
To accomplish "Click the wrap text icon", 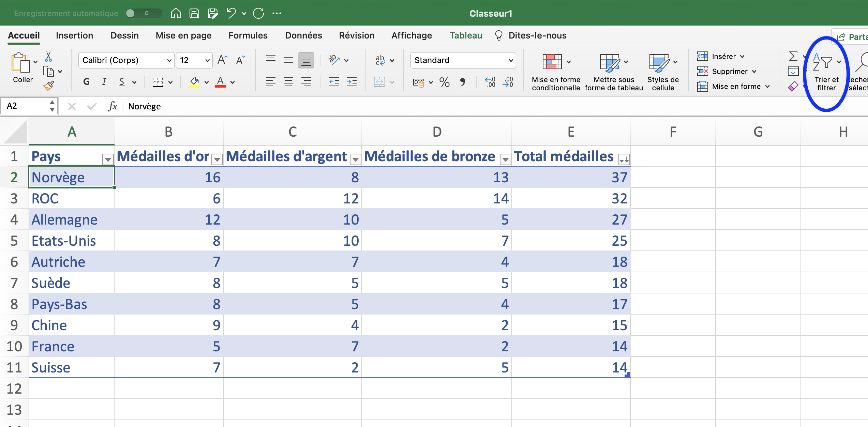I will tap(380, 60).
